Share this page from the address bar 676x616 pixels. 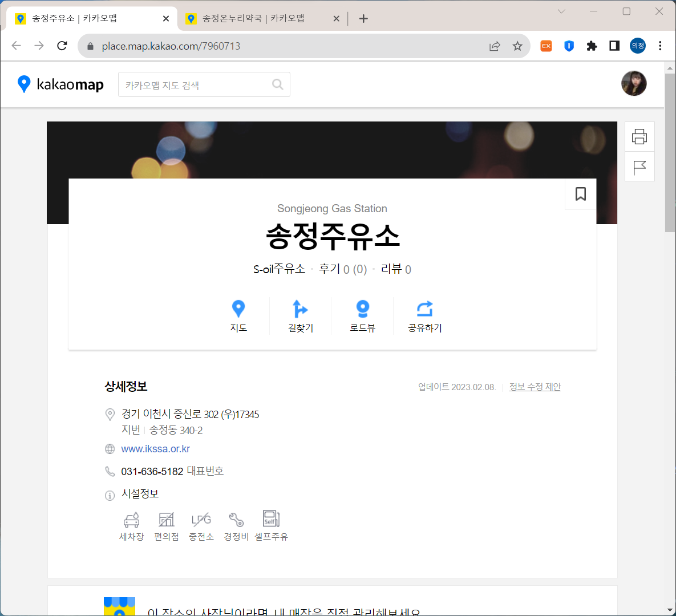tap(495, 46)
